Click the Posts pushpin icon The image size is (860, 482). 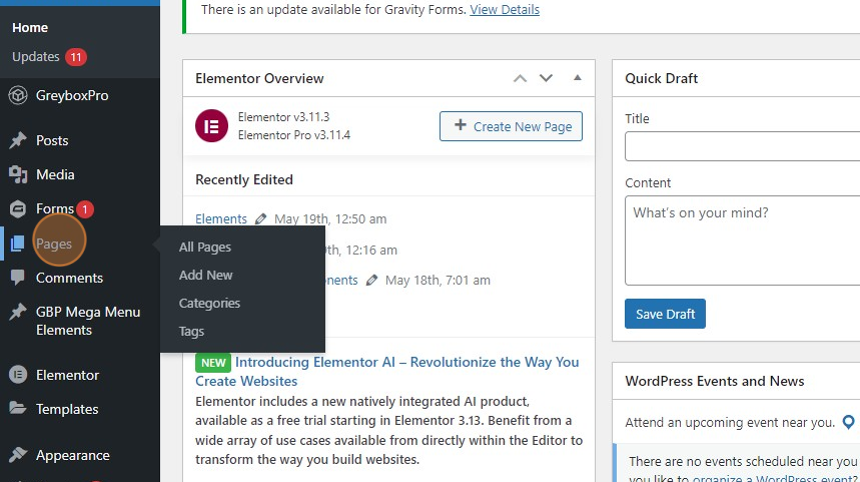[x=18, y=140]
